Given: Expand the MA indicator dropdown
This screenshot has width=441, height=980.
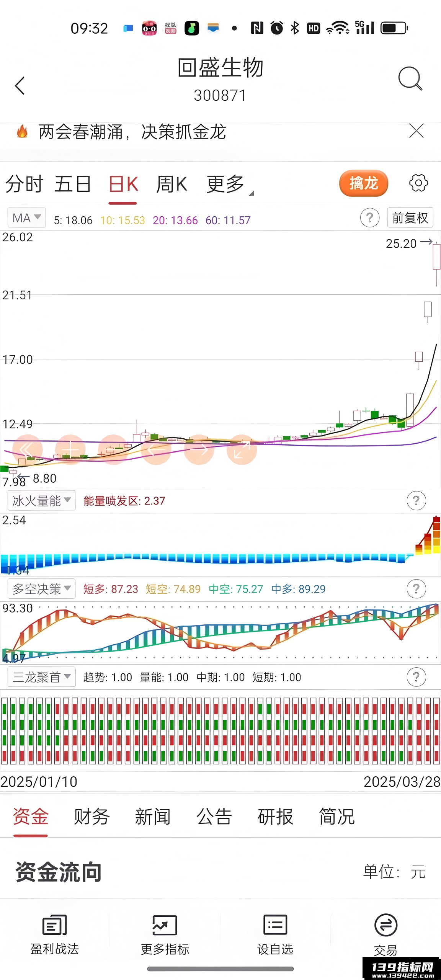Looking at the screenshot, I should [x=26, y=217].
